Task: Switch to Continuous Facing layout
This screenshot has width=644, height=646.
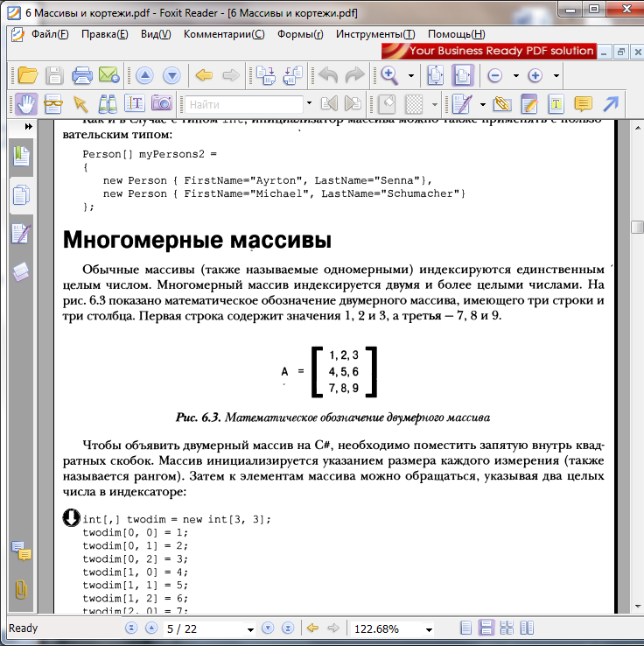Action: 507,628
